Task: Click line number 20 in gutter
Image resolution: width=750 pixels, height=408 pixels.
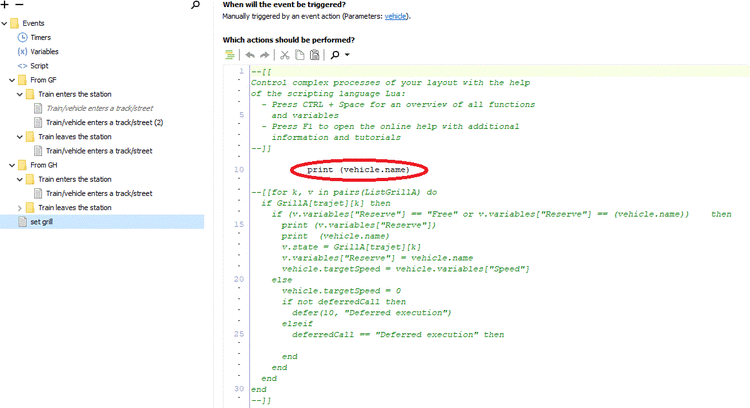Action: pyautogui.click(x=239, y=279)
